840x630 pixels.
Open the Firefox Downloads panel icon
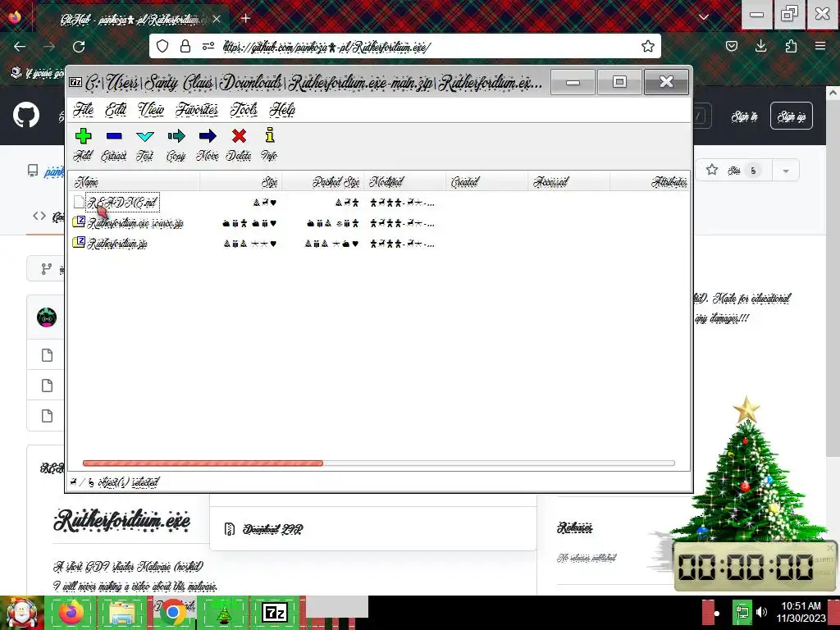pyautogui.click(x=760, y=46)
